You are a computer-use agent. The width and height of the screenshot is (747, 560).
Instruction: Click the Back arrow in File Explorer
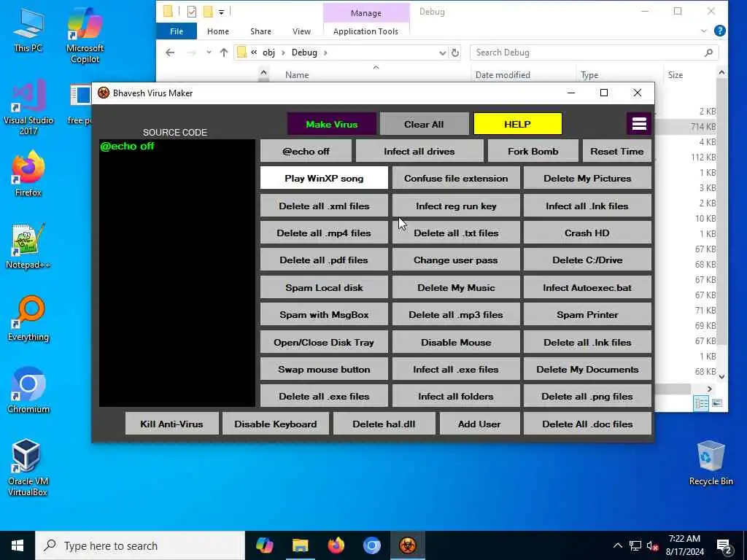(170, 52)
